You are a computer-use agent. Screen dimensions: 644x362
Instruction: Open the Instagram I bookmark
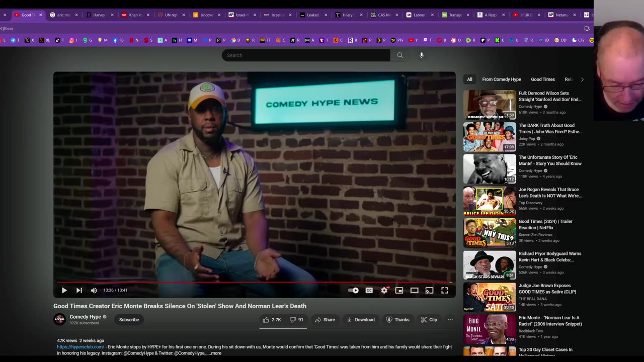pyautogui.click(x=73, y=40)
